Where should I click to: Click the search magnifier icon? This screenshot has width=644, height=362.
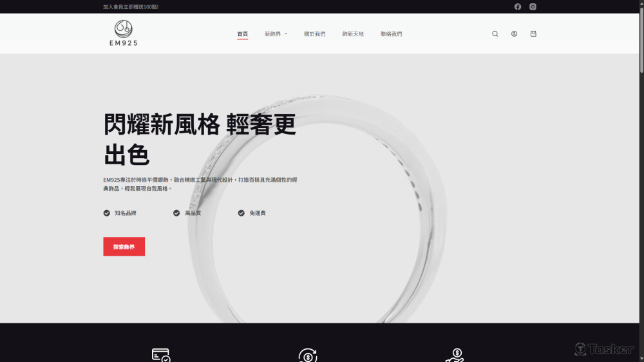coord(495,34)
